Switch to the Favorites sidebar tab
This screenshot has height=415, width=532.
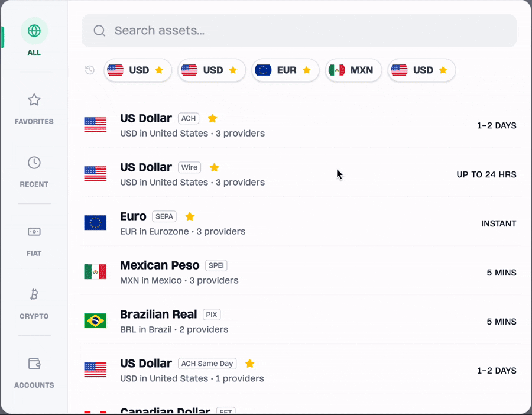click(x=34, y=108)
